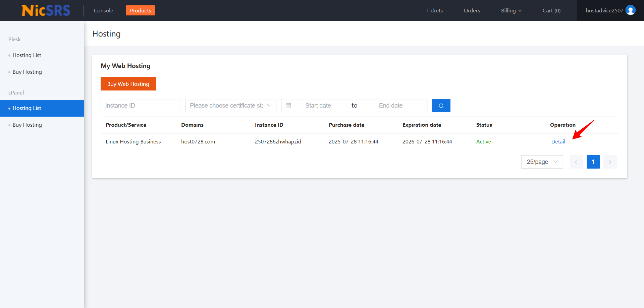
Task: Select cPanel Hosting List
Action: tap(42, 108)
